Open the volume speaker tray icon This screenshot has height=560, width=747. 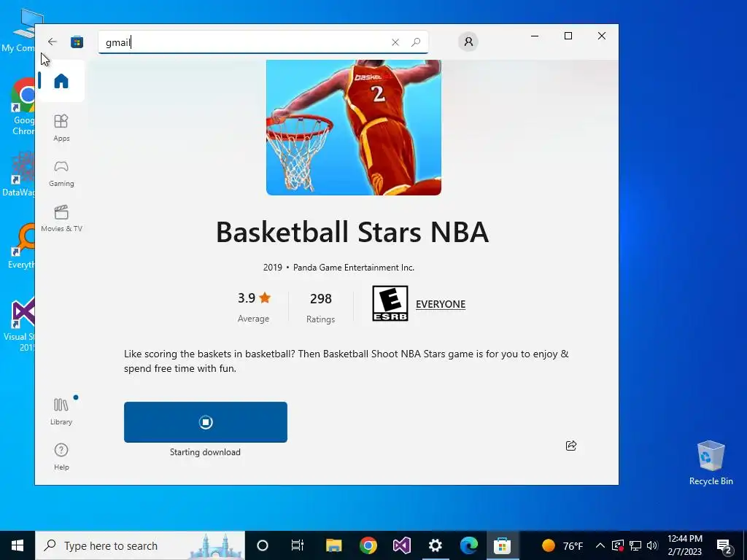pyautogui.click(x=652, y=545)
